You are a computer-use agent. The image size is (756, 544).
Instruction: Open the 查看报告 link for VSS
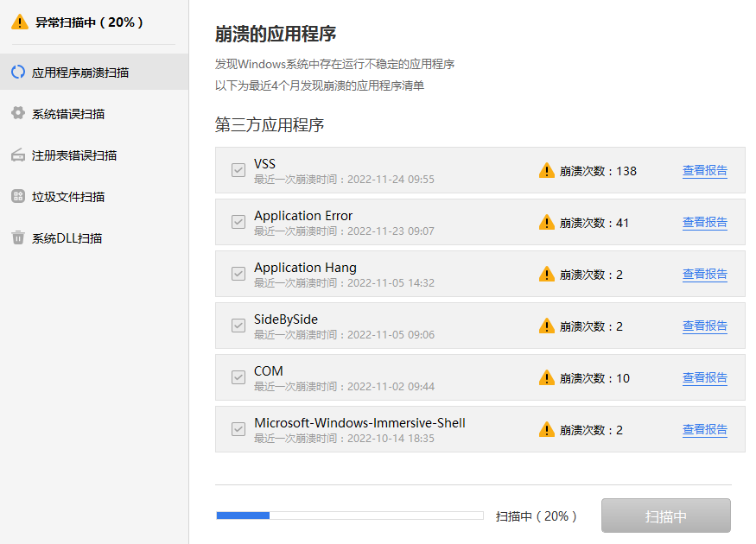coord(704,170)
